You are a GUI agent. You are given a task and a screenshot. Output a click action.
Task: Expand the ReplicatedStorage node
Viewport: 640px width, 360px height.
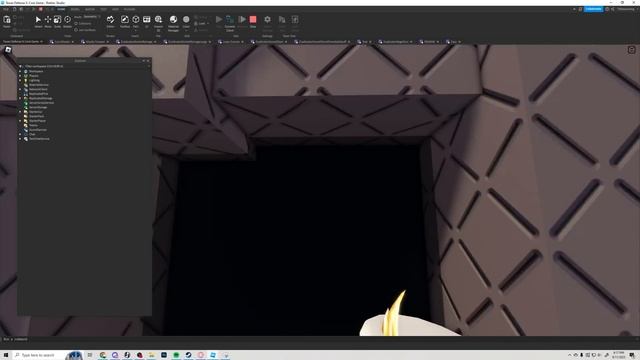point(20,98)
